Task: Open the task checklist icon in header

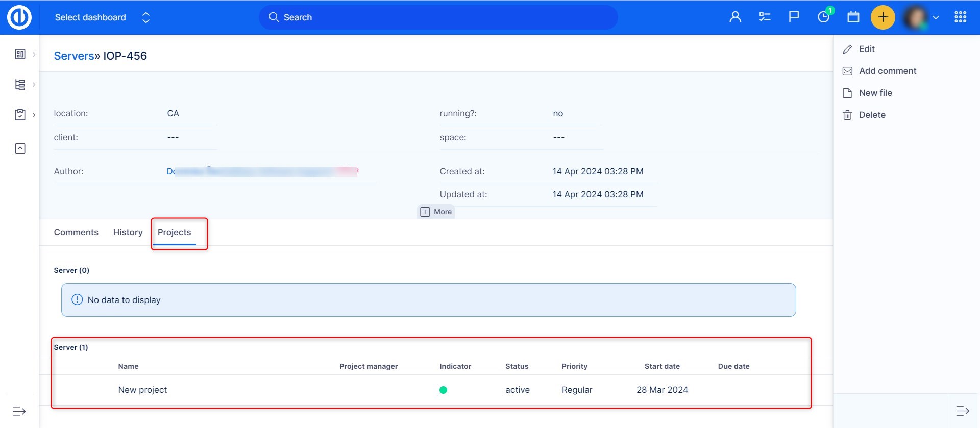Action: click(x=765, y=17)
